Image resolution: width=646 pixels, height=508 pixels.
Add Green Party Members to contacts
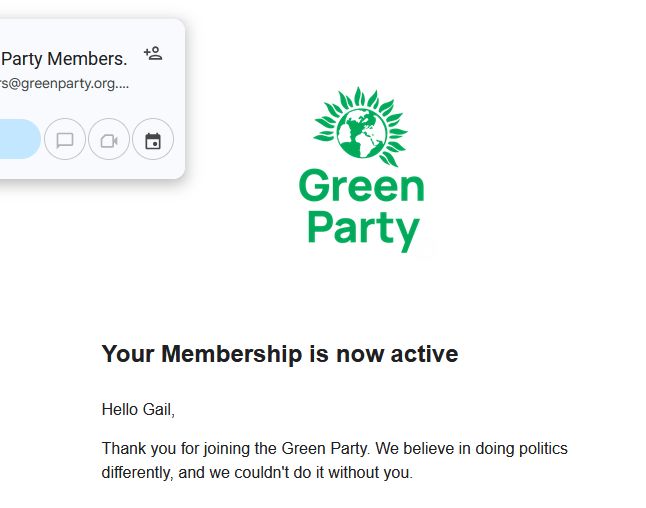(x=153, y=54)
